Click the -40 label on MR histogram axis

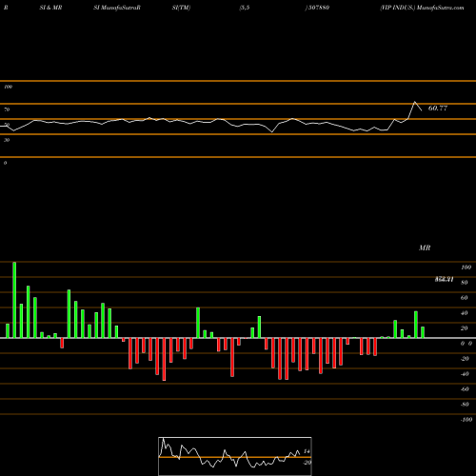tap(465, 374)
